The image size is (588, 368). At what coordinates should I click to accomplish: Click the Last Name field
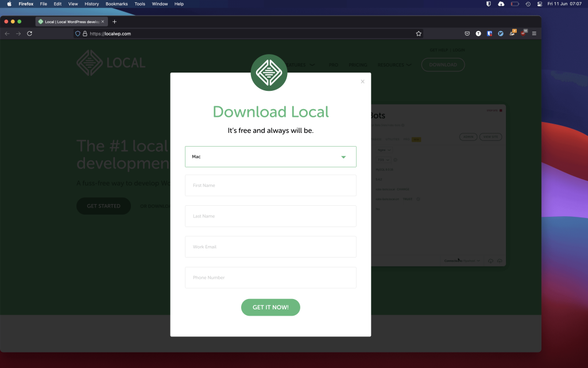coord(270,216)
